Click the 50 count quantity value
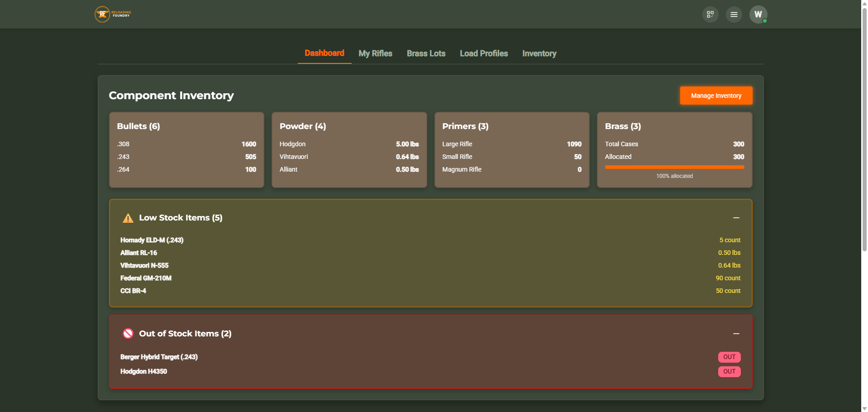This screenshot has width=868, height=412. [x=728, y=291]
